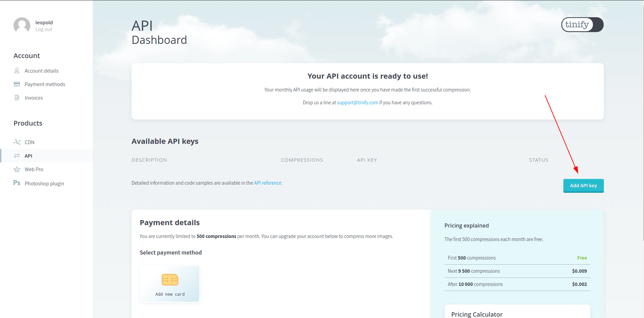Select the Add new card tile
The height and width of the screenshot is (318, 644).
[x=170, y=284]
